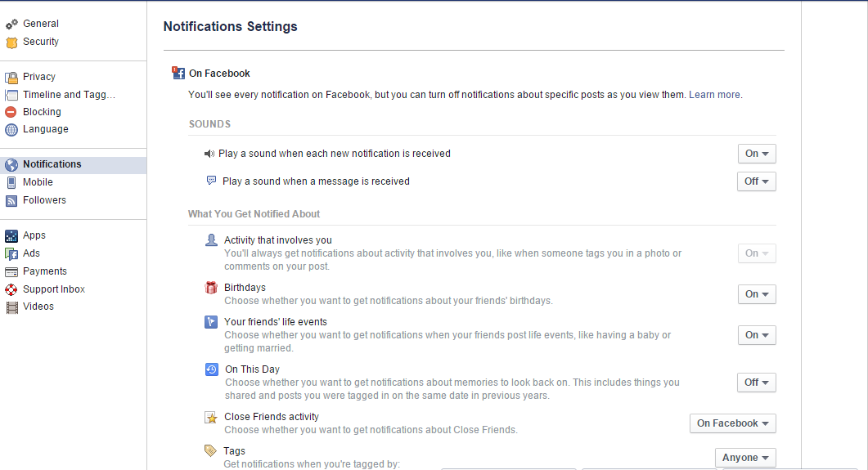Open Apps settings
The image size is (868, 470).
34,235
